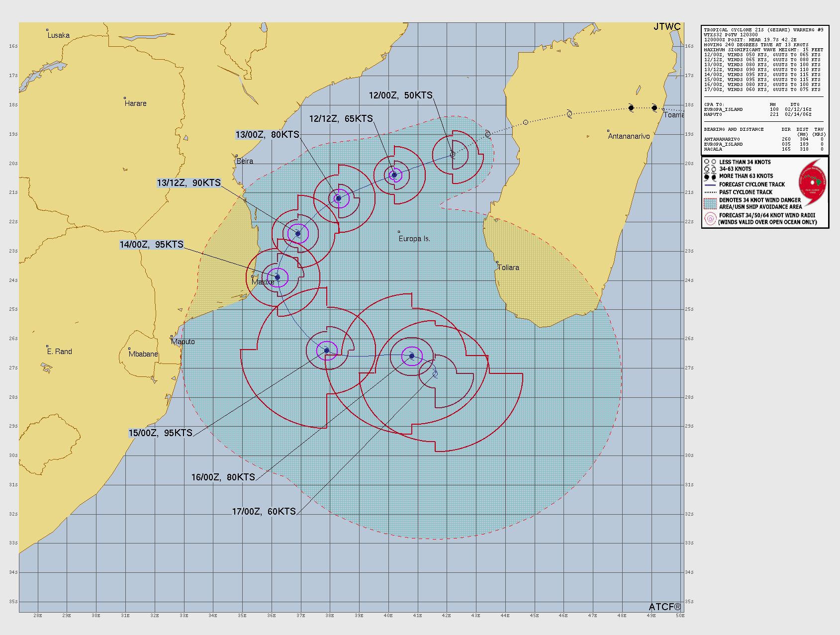Select the 15/00Z 95KTS forecast position marker
Screen dimensions: 840x635
[327, 351]
